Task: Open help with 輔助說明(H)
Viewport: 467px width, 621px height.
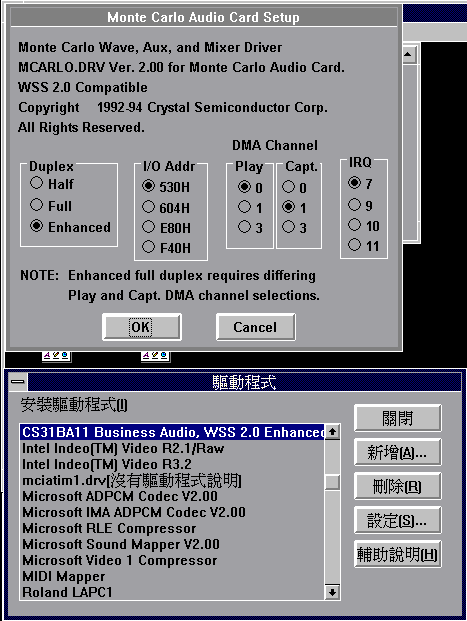Action: pyautogui.click(x=398, y=554)
